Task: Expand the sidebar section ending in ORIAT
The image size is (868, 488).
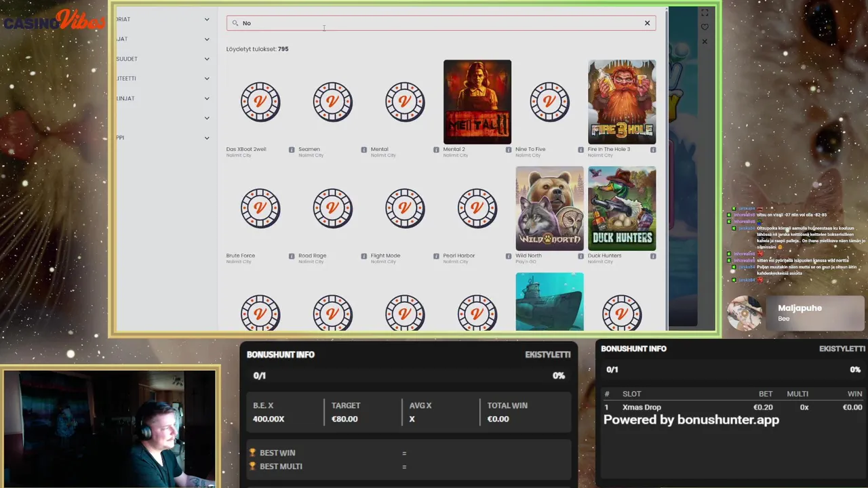Action: (207, 19)
